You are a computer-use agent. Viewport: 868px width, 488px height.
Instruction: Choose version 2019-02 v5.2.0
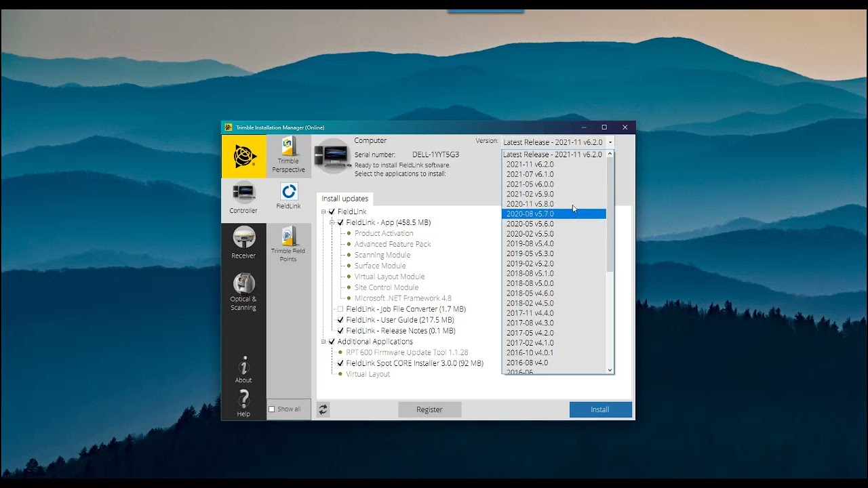[x=553, y=264]
